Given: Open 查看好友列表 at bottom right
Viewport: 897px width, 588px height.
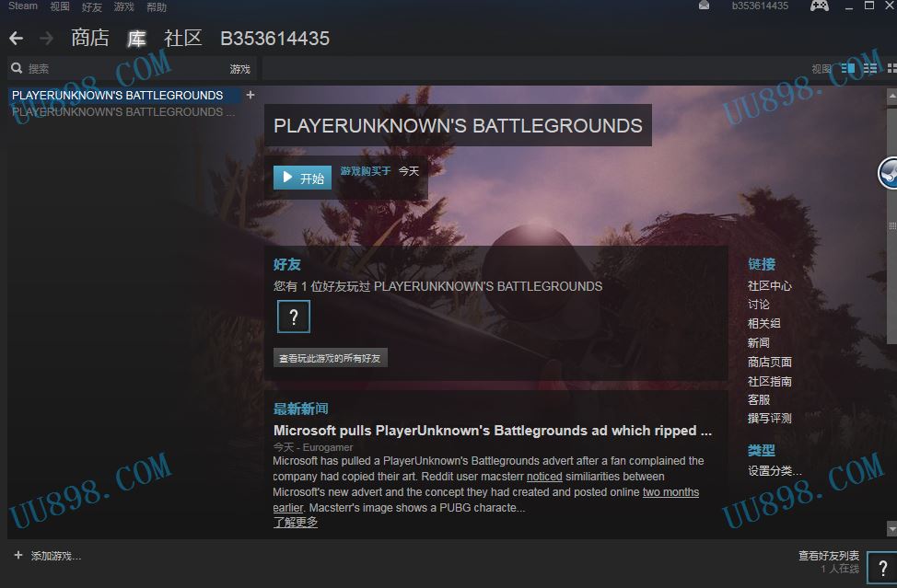Looking at the screenshot, I should point(828,555).
